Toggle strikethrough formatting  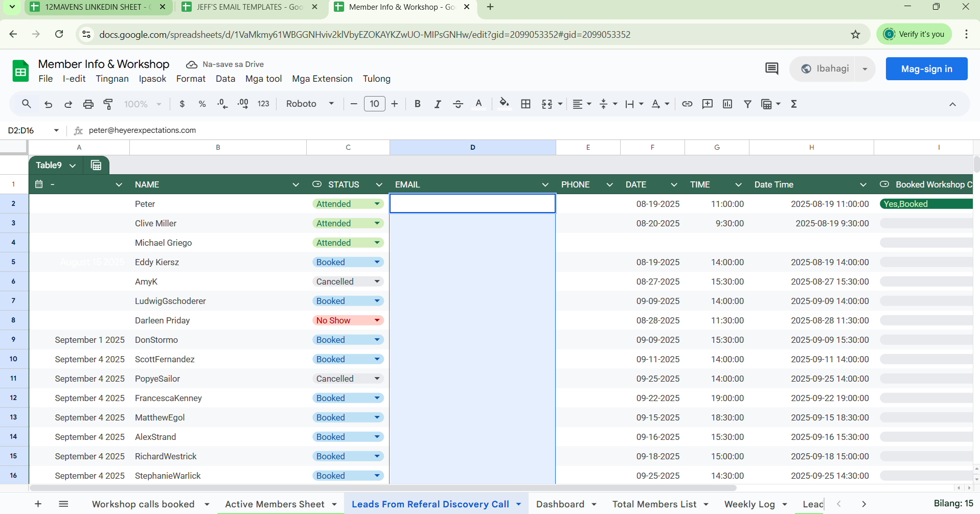(x=458, y=104)
